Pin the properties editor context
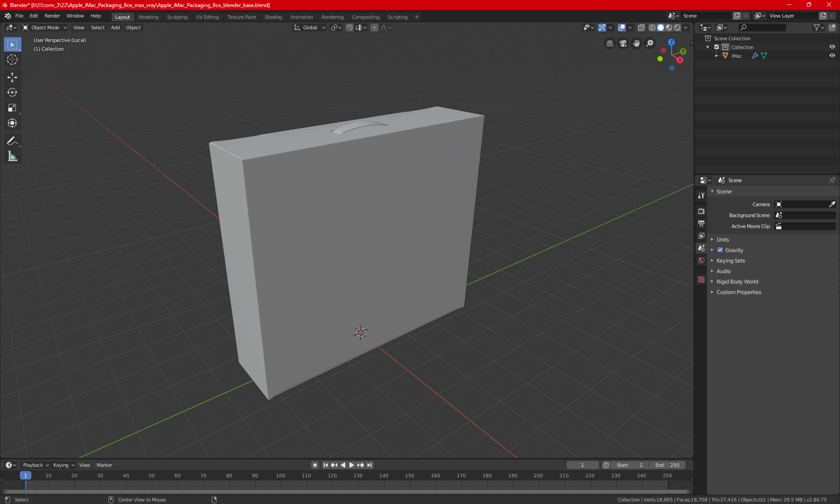The height and width of the screenshot is (504, 840). [832, 180]
